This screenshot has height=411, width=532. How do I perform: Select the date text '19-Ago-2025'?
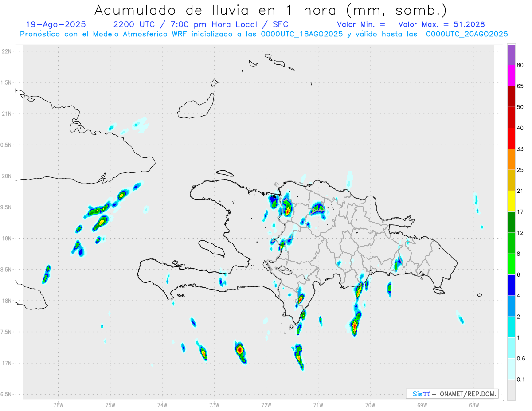point(56,24)
